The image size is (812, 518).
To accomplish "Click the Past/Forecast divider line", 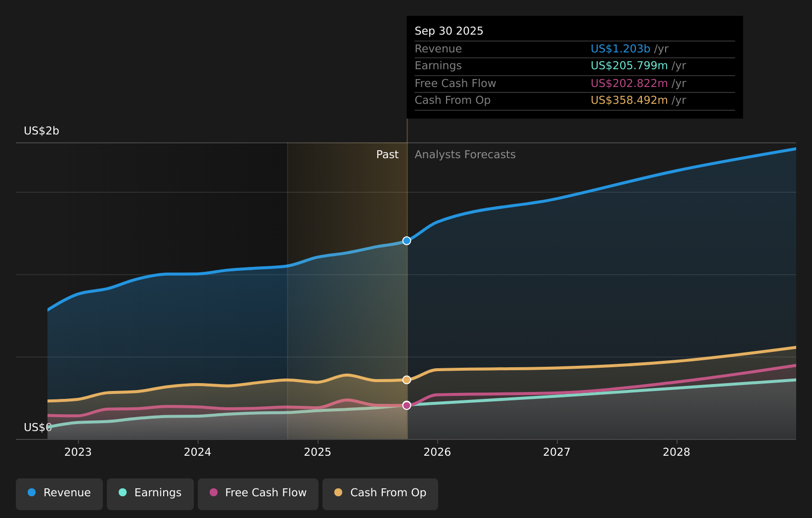I will (407, 297).
